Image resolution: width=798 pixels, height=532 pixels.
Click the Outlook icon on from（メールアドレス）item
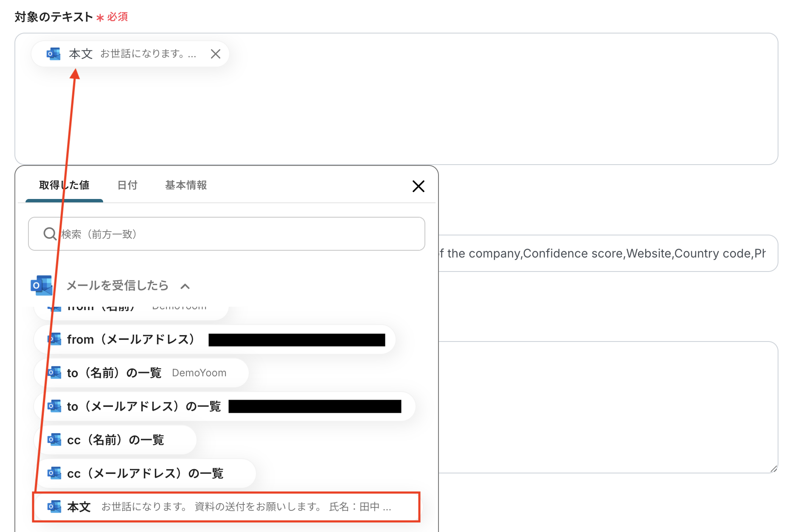pos(54,339)
